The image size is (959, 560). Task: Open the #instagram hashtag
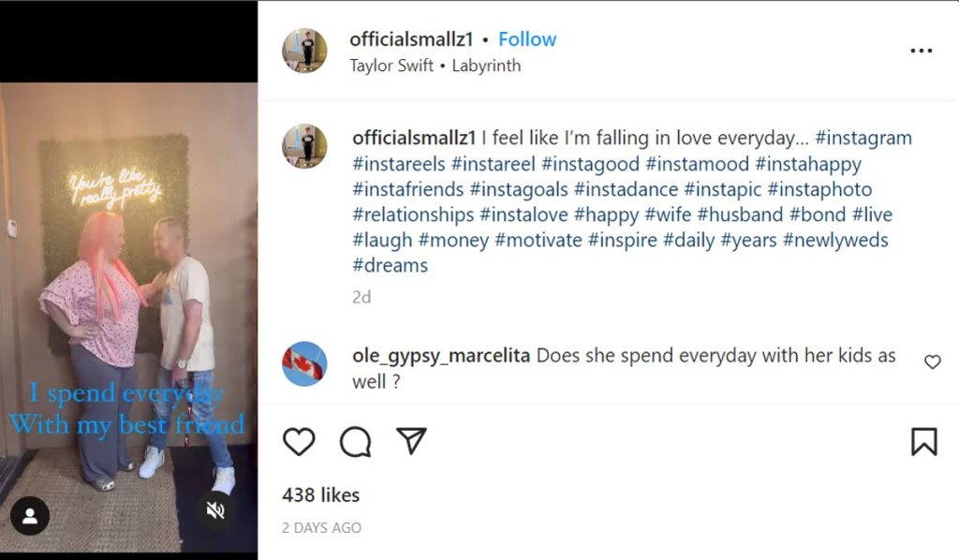coord(863,139)
